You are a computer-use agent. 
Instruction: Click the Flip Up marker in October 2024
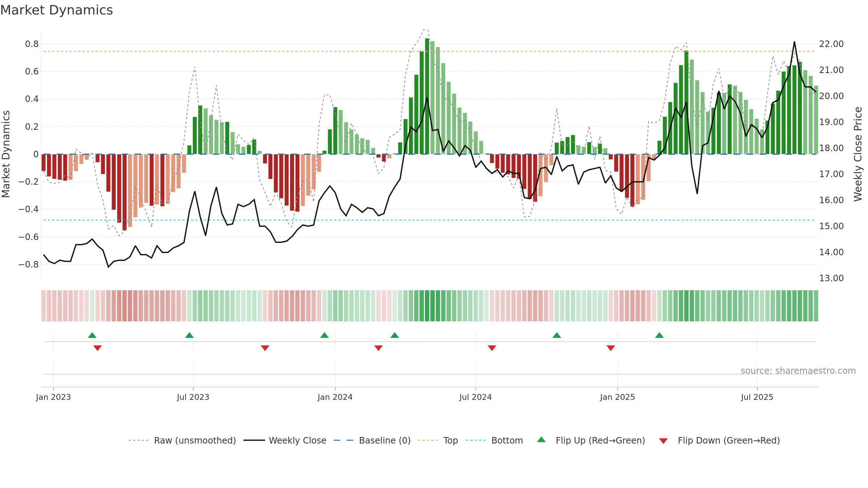pyautogui.click(x=557, y=335)
